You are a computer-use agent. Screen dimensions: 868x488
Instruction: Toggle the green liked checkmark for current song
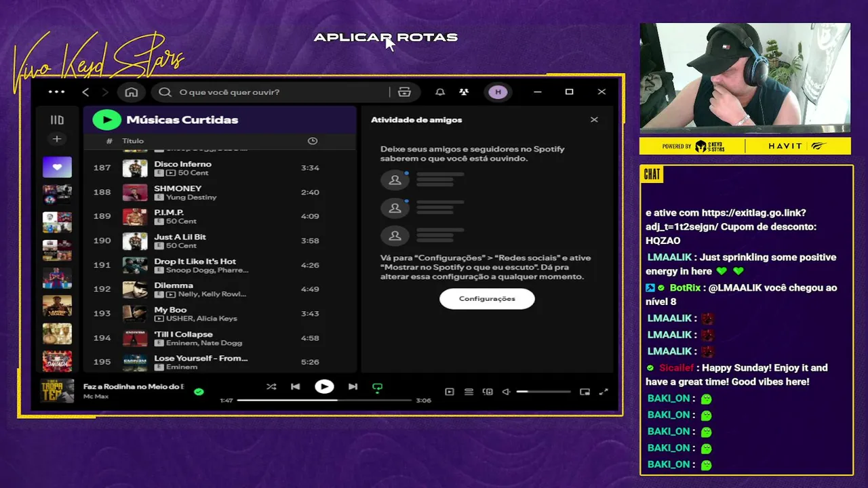click(x=199, y=391)
